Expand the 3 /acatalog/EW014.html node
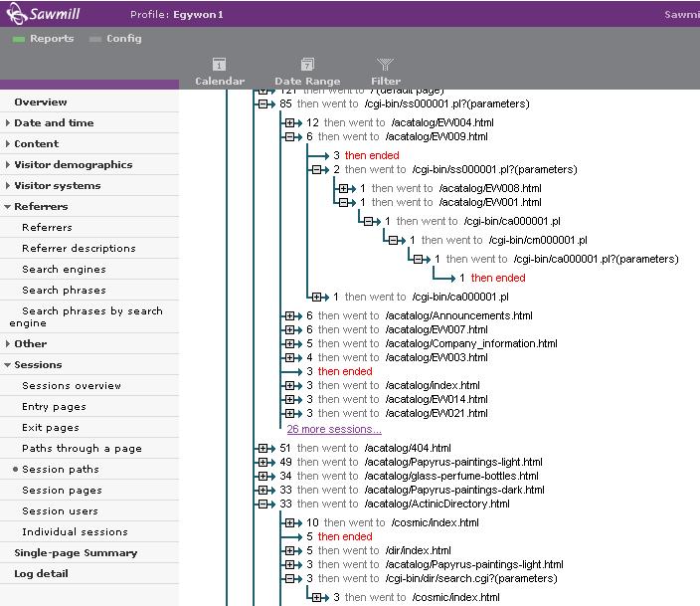 pyautogui.click(x=290, y=399)
